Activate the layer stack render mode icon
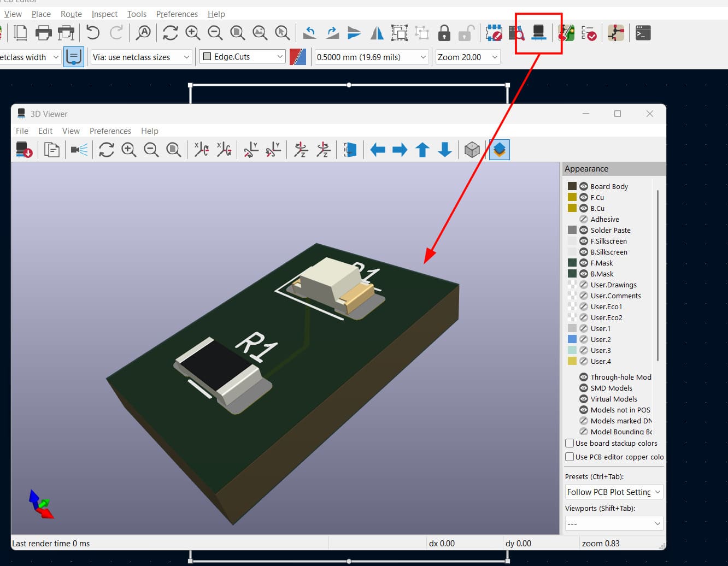The height and width of the screenshot is (566, 728). tap(499, 149)
